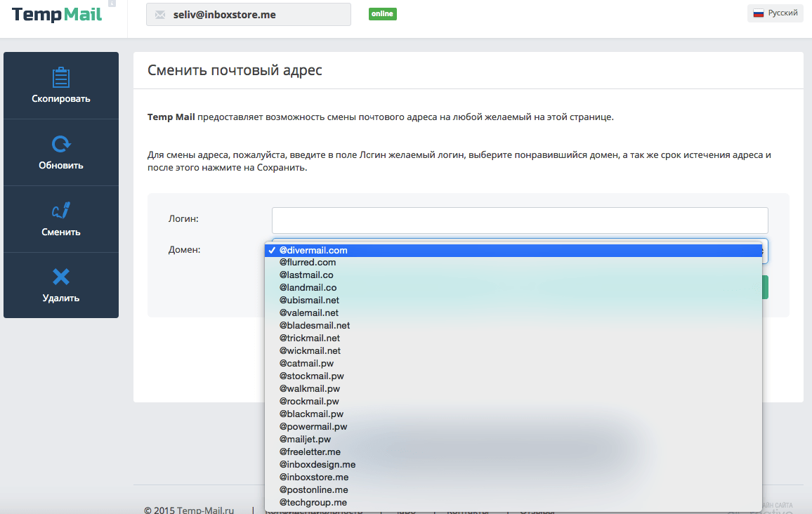Select @trickmail.net domain
Image resolution: width=812 pixels, height=514 pixels.
[513, 338]
